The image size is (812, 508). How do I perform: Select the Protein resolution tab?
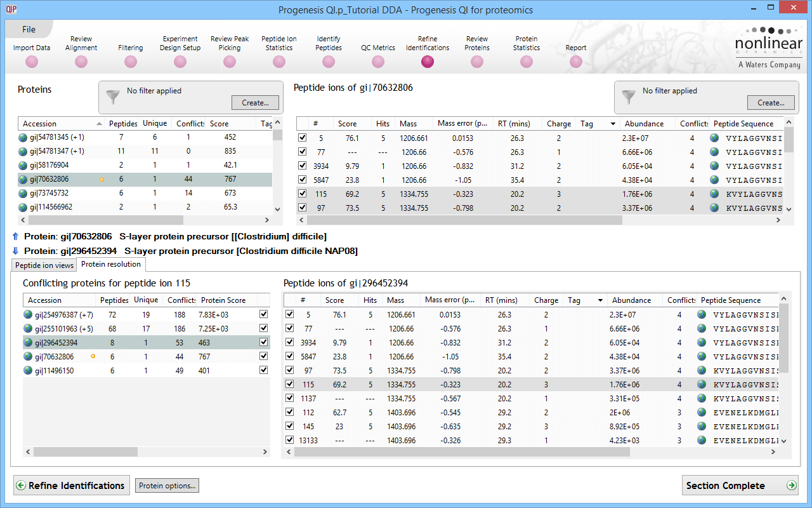click(x=111, y=264)
